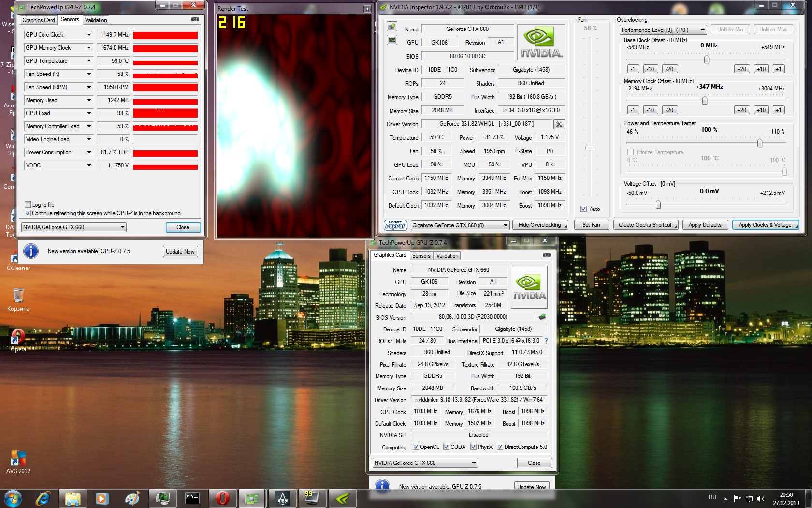Click the upload screenshot icon in NVIDIA Inspector
This screenshot has height=508, width=812.
pos(392,26)
